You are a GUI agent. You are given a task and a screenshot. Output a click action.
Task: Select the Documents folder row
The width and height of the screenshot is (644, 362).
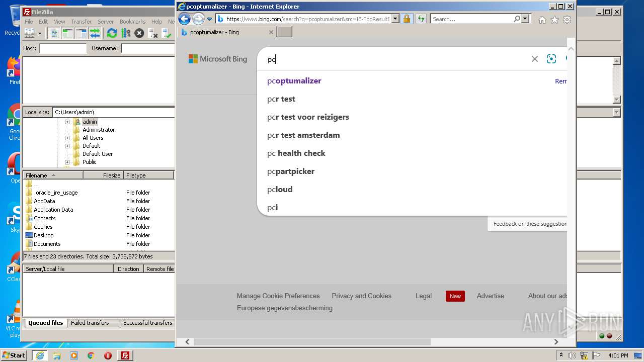[x=99, y=244]
